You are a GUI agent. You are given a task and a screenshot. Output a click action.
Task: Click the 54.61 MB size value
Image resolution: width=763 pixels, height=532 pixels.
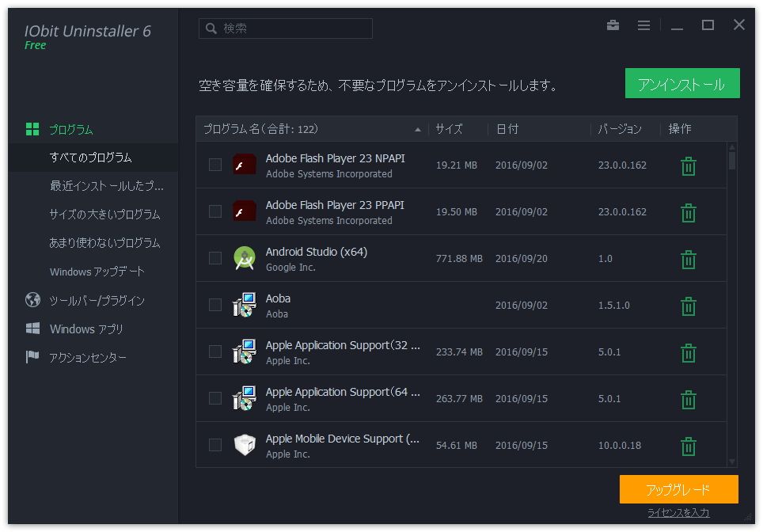(456, 446)
